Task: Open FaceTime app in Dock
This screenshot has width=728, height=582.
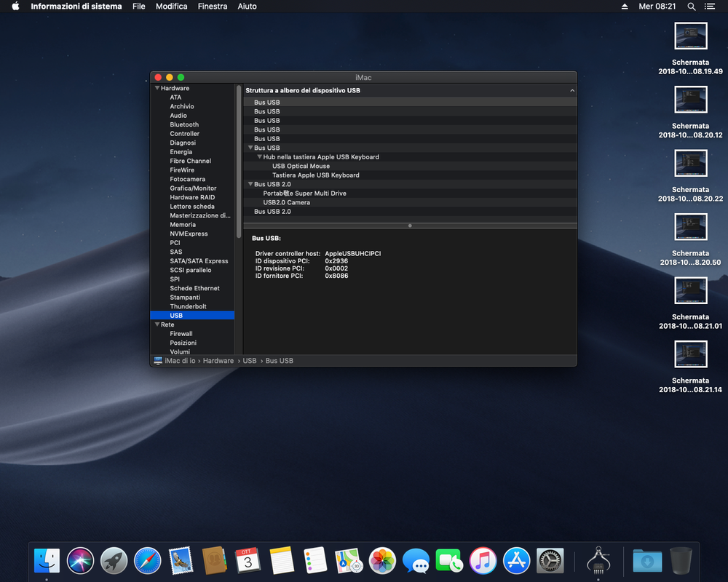Action: coord(449,561)
